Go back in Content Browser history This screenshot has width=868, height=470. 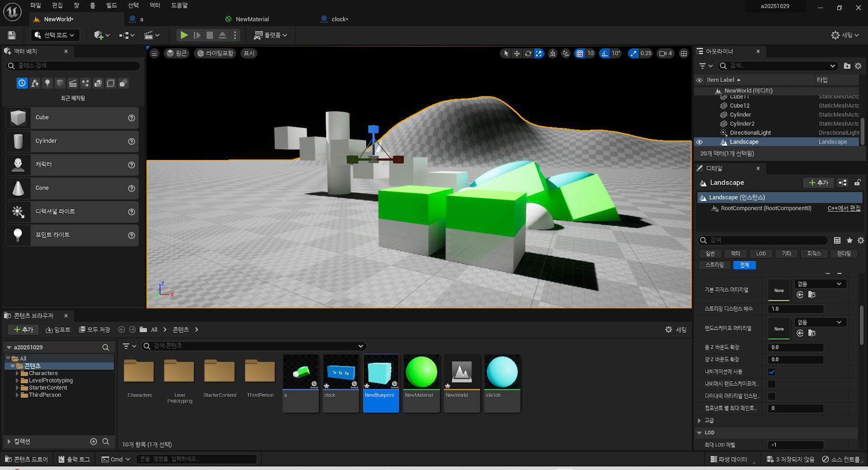[x=122, y=330]
